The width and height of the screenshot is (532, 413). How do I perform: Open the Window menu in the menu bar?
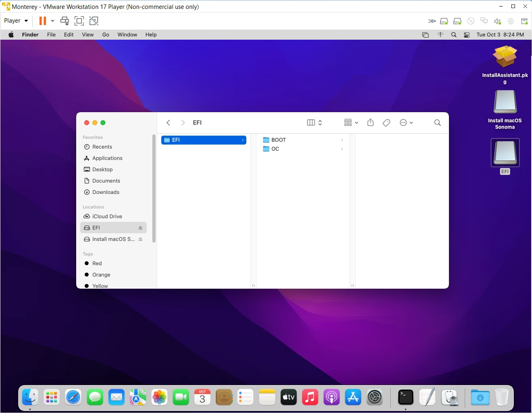(127, 34)
